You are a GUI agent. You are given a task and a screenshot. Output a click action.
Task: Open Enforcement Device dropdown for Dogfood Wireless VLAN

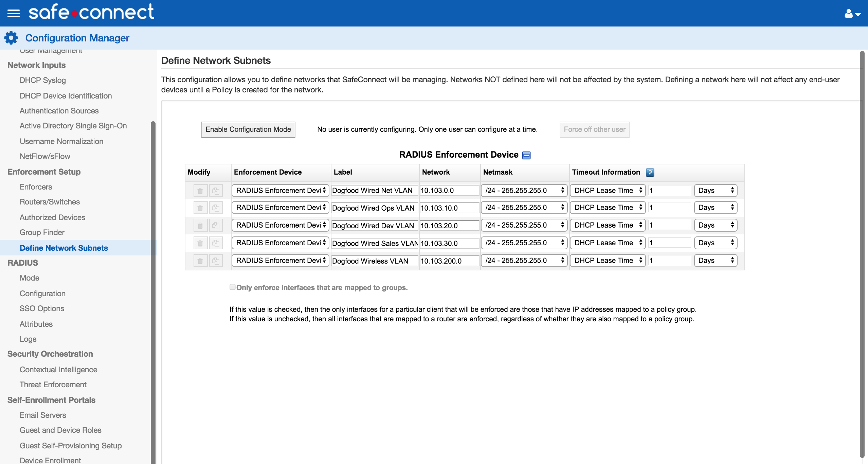(x=281, y=261)
